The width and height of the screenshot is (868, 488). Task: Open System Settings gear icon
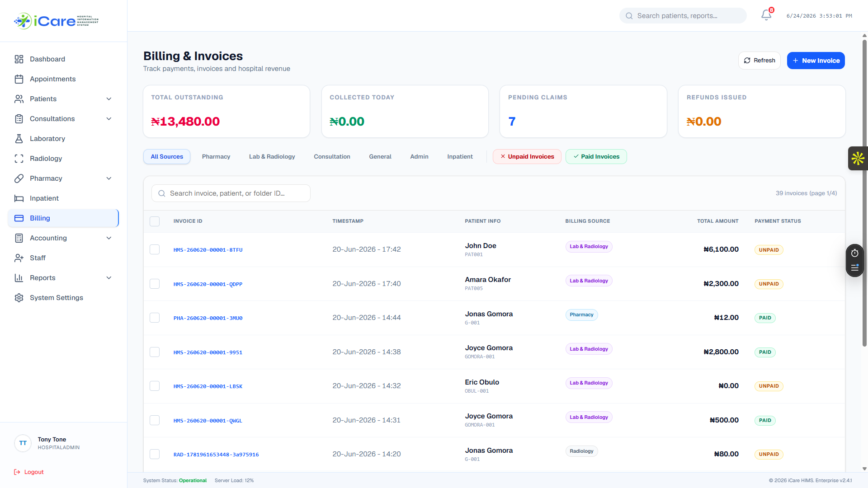(19, 298)
